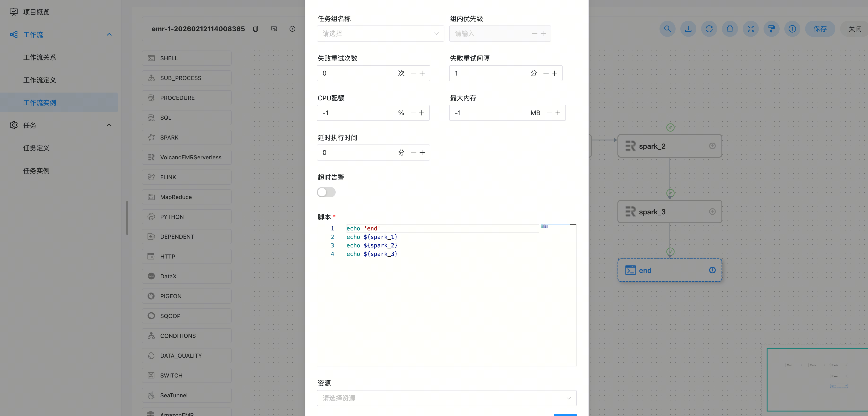Open 工作流定义 in sidebar

pos(39,80)
